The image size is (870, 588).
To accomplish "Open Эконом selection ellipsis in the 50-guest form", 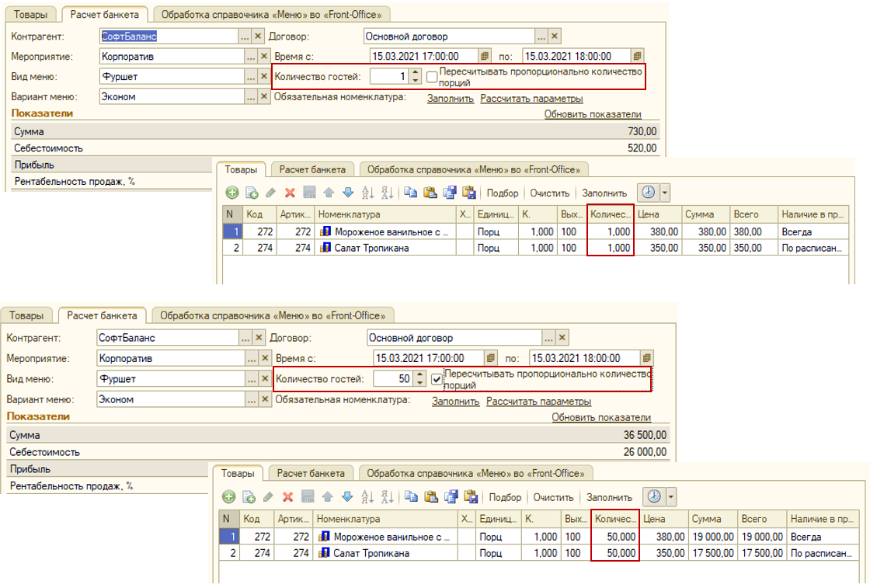I will (x=252, y=399).
